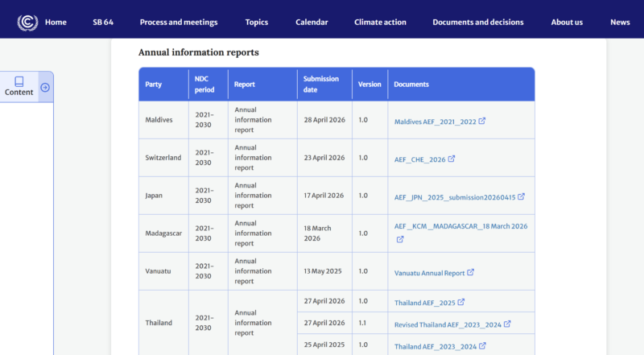Expand the Topics navigation menu
This screenshot has height=355, width=644.
(257, 22)
